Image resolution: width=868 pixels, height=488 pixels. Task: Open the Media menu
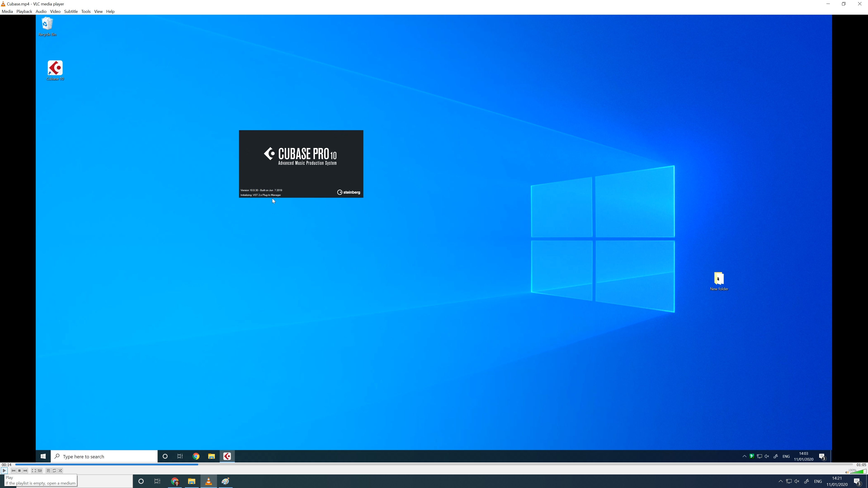[x=7, y=12]
